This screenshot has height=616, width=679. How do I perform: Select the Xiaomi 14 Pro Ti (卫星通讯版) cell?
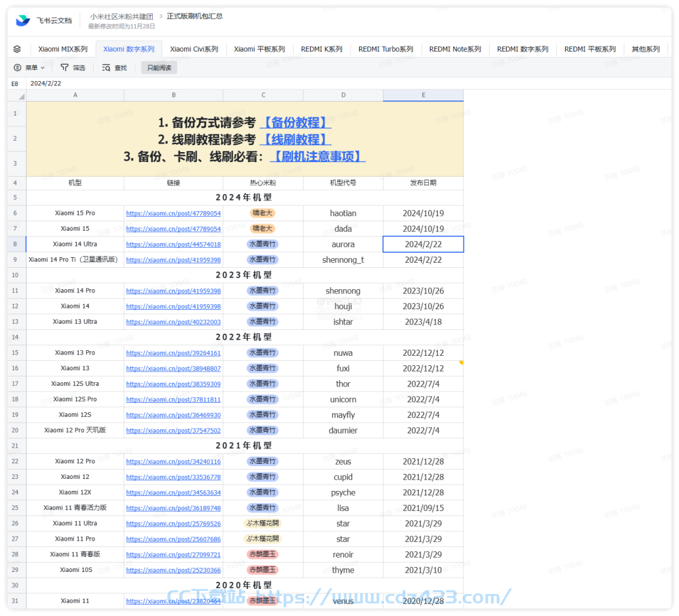(x=75, y=260)
